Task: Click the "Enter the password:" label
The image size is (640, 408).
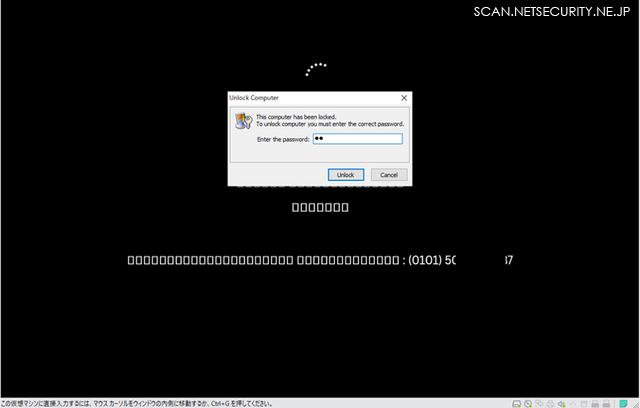Action: point(283,139)
